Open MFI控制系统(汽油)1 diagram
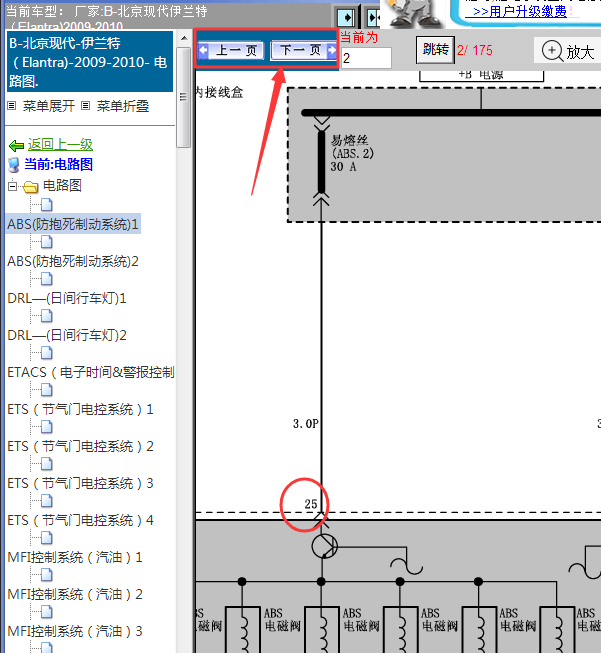Viewport: 601px width, 653px height. (75, 557)
